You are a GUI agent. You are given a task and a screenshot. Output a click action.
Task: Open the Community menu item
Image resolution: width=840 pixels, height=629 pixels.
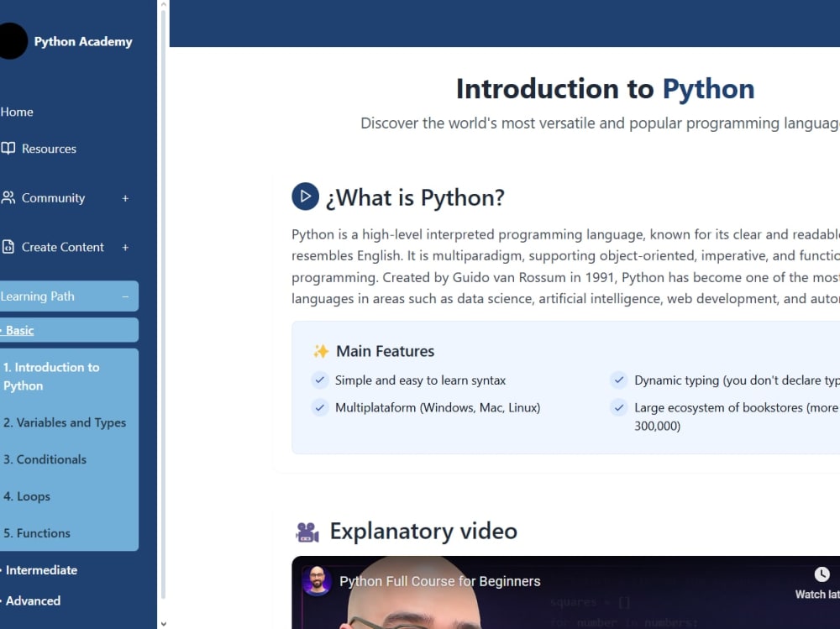(53, 197)
